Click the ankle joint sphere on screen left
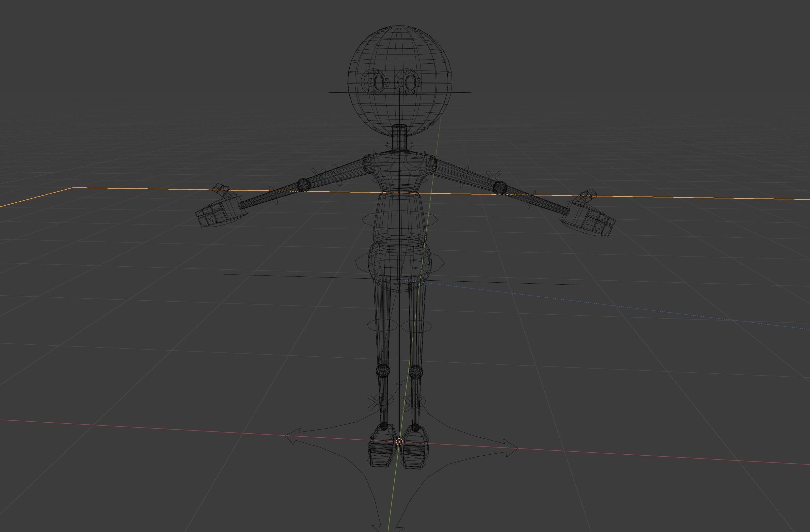 pos(384,426)
